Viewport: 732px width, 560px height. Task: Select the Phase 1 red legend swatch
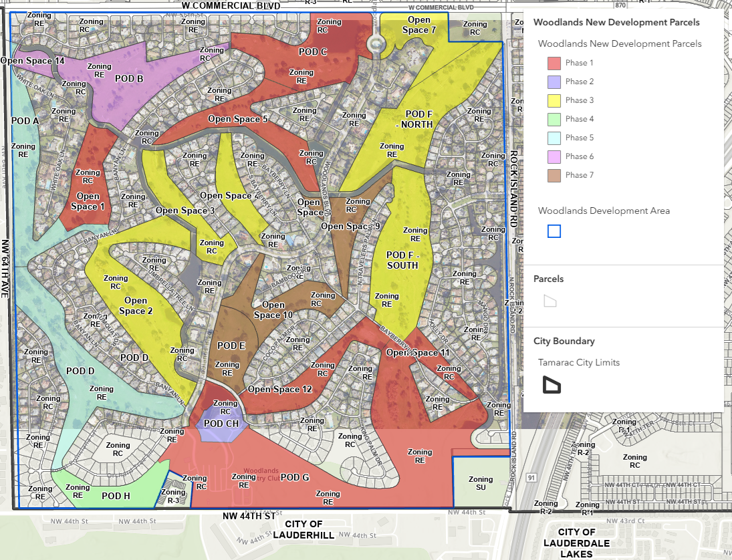554,63
